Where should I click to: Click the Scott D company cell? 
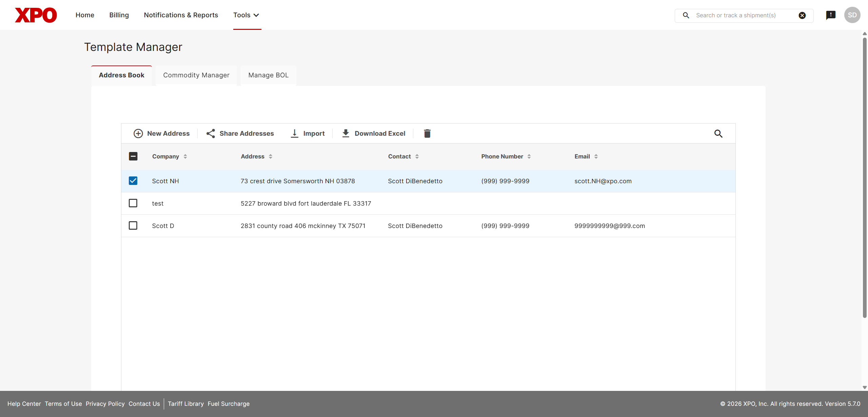click(x=163, y=226)
